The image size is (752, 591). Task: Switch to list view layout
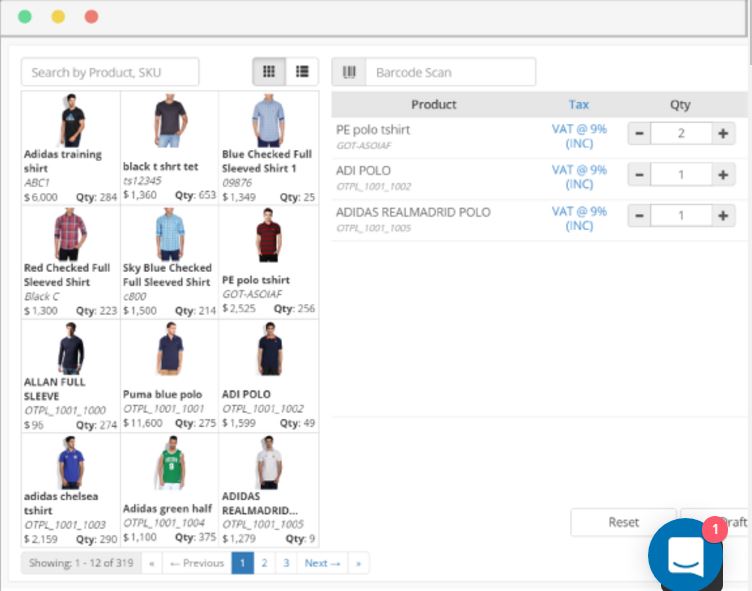(x=302, y=72)
